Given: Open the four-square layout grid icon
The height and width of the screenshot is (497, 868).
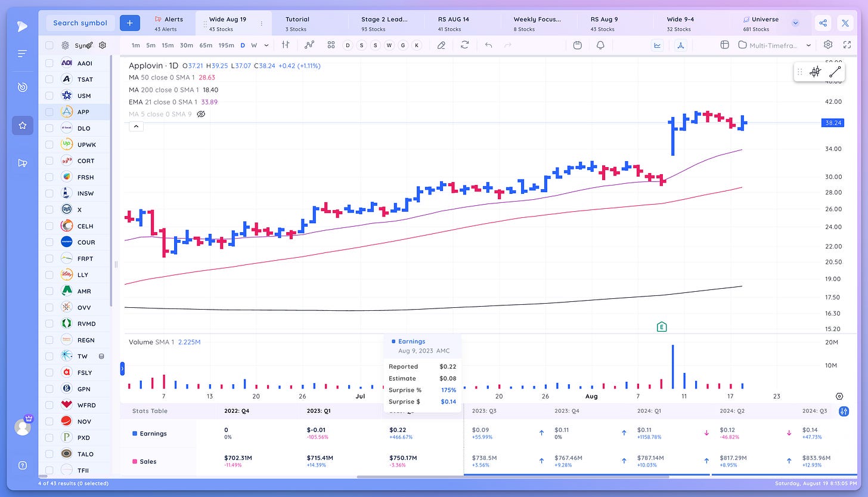Looking at the screenshot, I should pyautogui.click(x=331, y=45).
